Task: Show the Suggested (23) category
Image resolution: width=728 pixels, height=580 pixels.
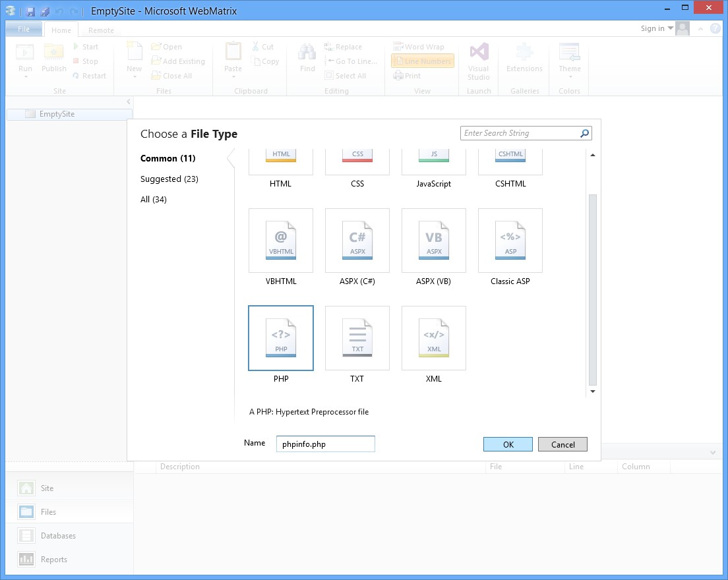Action: pyautogui.click(x=169, y=179)
